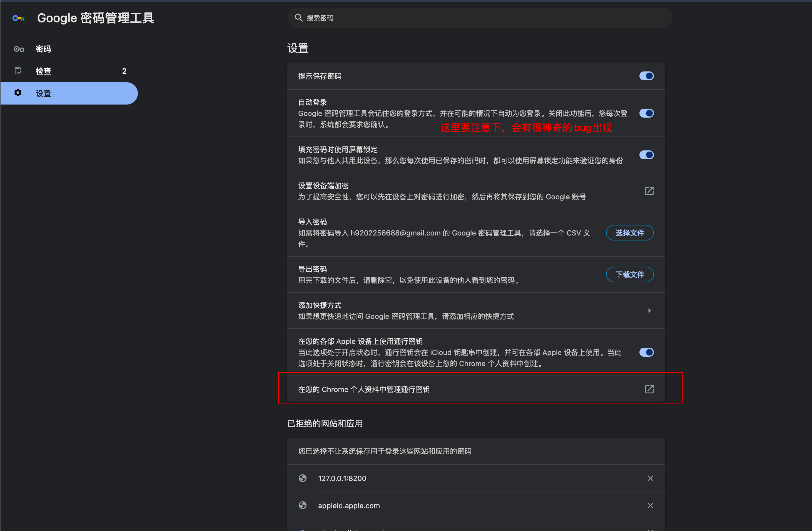812x531 pixels.
Task: Open external link icon for Chrome 个人资料通行密钥
Action: pos(649,389)
